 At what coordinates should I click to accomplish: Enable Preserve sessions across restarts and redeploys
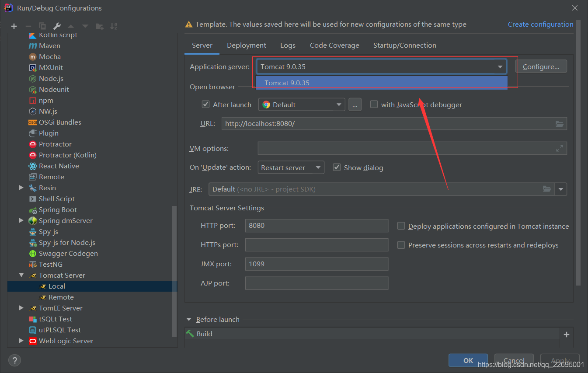tap(401, 245)
